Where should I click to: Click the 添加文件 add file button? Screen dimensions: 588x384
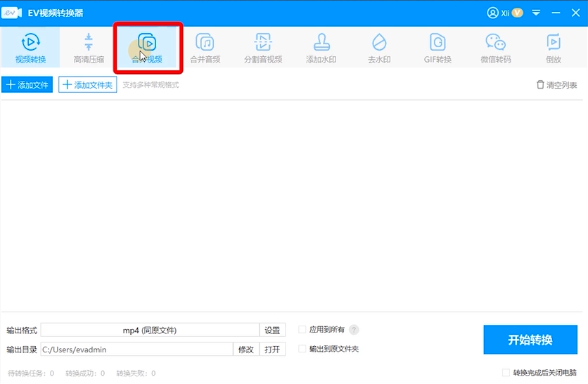click(27, 85)
